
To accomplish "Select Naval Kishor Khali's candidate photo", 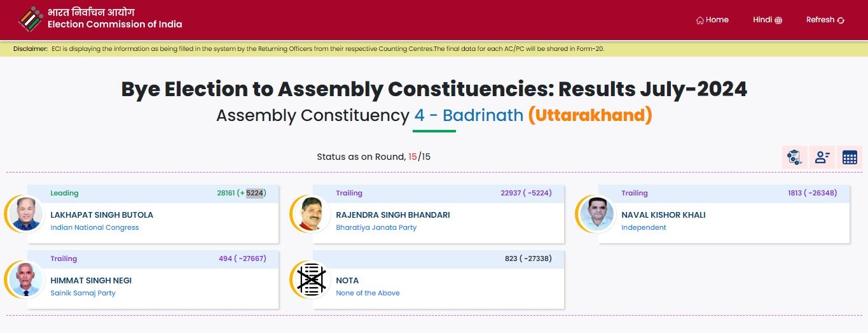I will pos(598,214).
